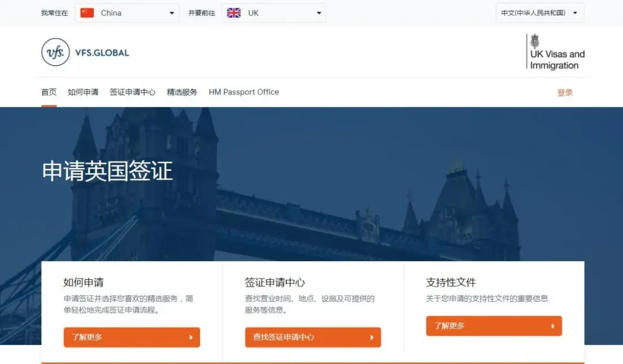623x364 pixels.
Task: Open the 签证申请中心 navigation tab
Action: tap(133, 92)
